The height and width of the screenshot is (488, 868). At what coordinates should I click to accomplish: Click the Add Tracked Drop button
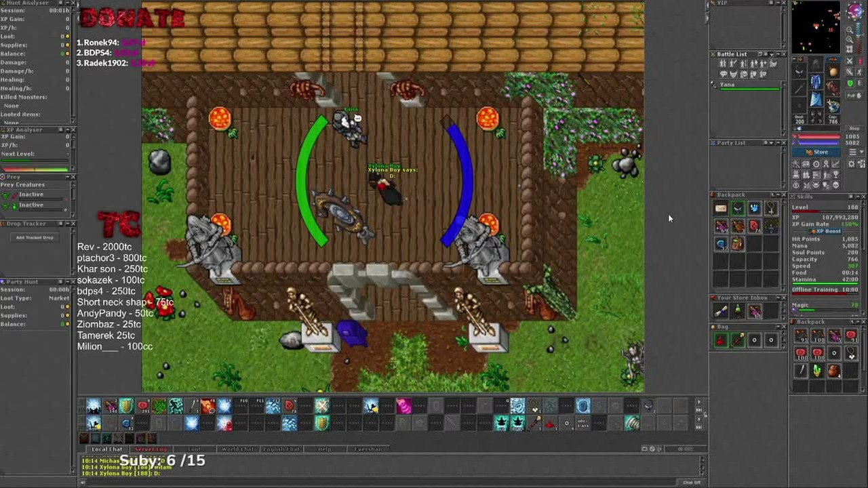(x=35, y=237)
